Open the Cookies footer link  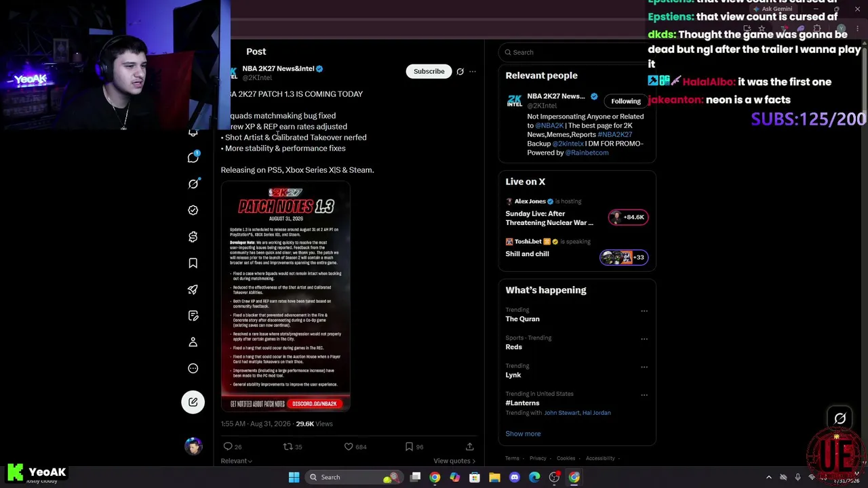566,458
